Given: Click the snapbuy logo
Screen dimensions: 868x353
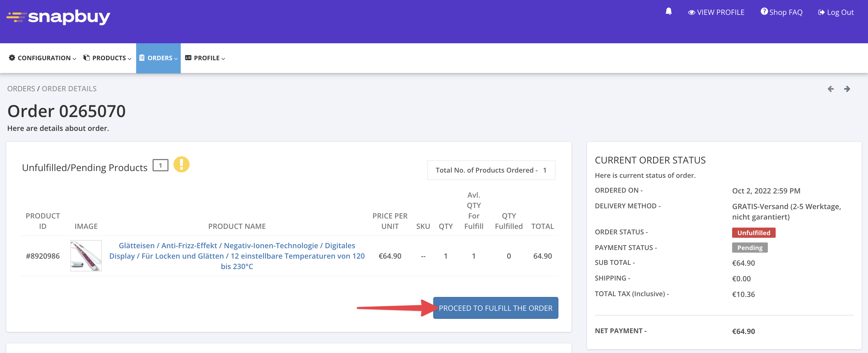Looking at the screenshot, I should click(58, 17).
